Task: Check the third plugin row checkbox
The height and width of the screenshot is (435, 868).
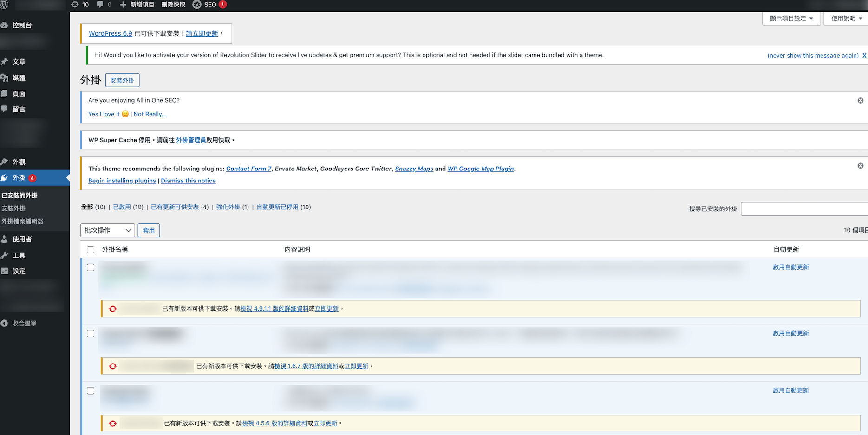Action: 91,391
